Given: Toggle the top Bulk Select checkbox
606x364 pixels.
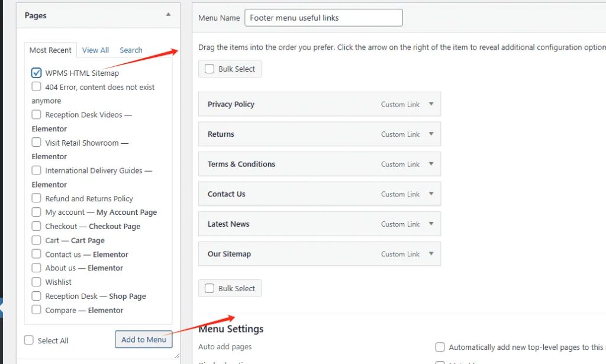Looking at the screenshot, I should (209, 69).
